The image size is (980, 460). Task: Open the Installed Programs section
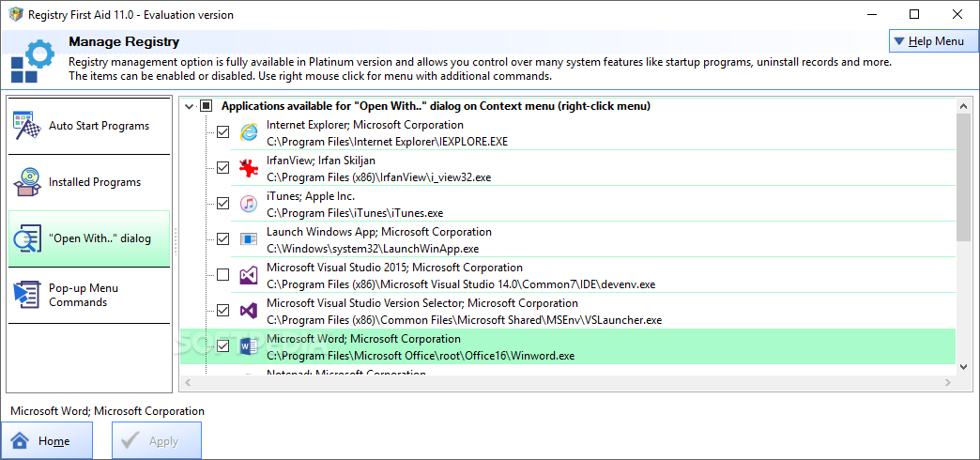(x=89, y=182)
